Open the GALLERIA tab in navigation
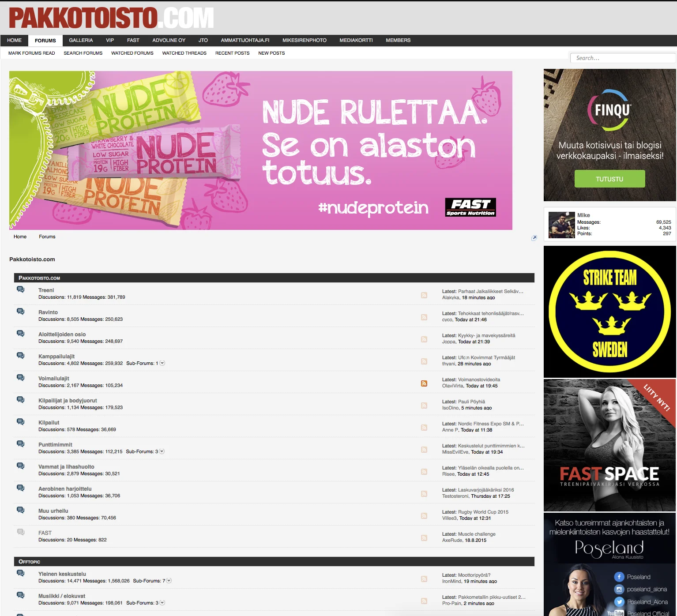 pos(81,40)
